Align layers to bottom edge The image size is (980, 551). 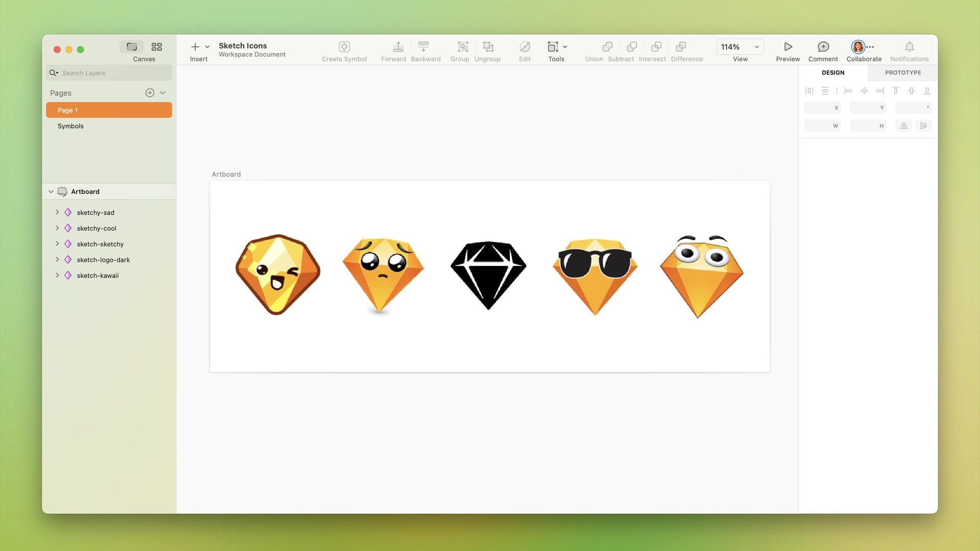pos(927,91)
